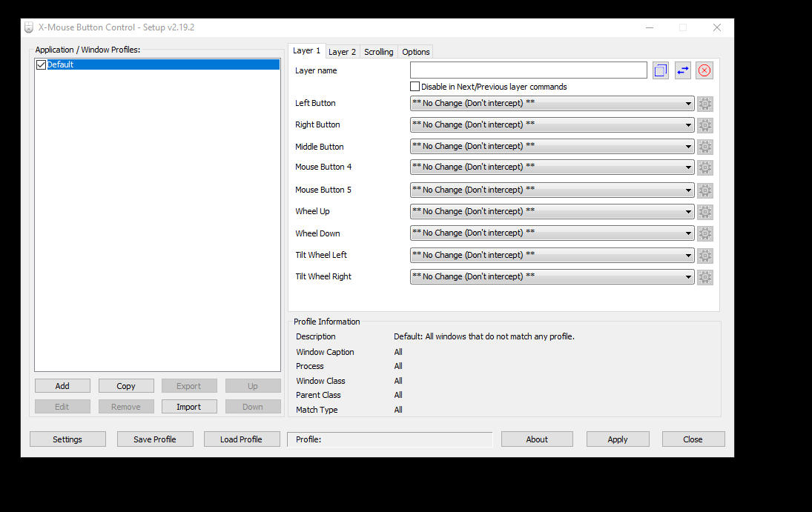This screenshot has height=512, width=812.
Task: Expand the Mouse Button 4 action dropdown
Action: click(x=552, y=167)
